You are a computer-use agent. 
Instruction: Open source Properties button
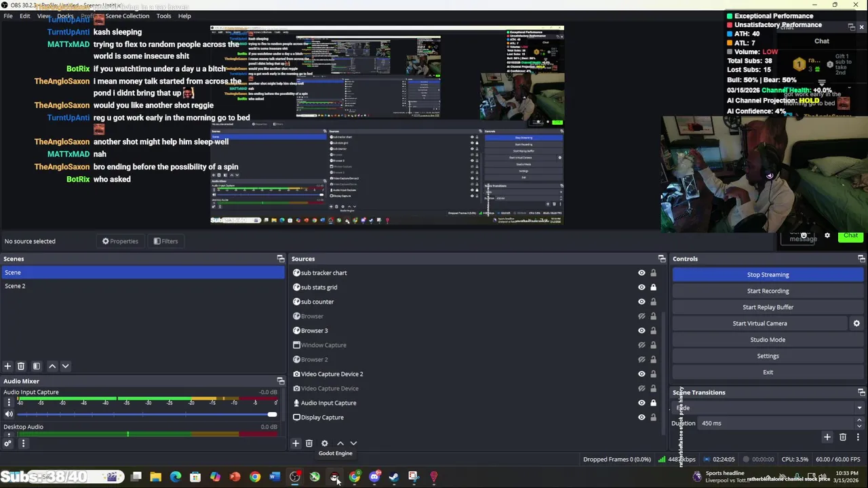coord(120,241)
